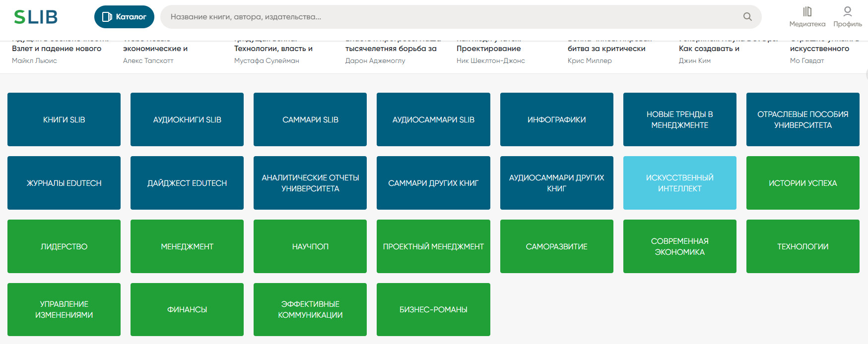Select the НАУЧПОП tile
The image size is (868, 344).
point(310,246)
